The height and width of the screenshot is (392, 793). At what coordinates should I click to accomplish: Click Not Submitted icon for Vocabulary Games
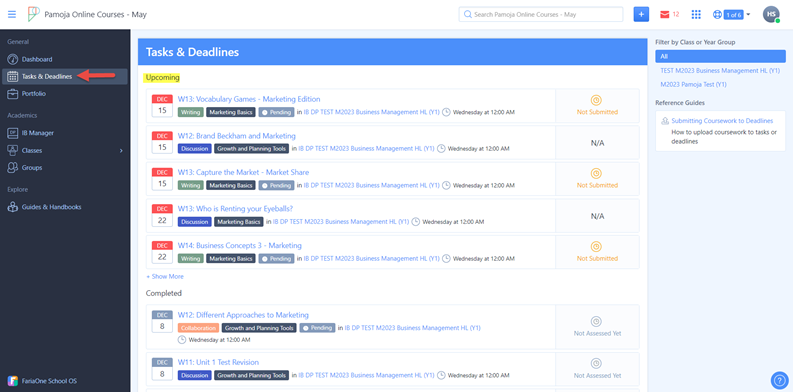tap(596, 101)
